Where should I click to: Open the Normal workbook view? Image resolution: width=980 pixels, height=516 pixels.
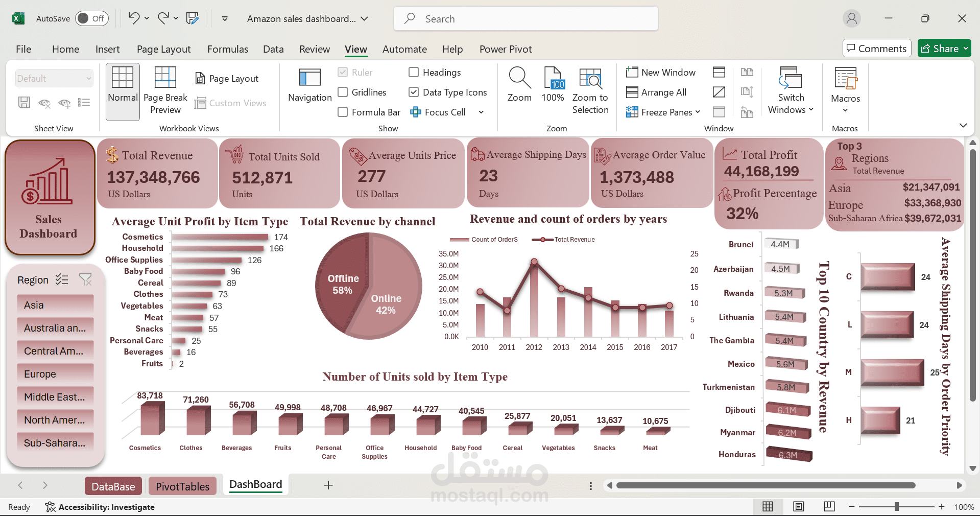[123, 92]
